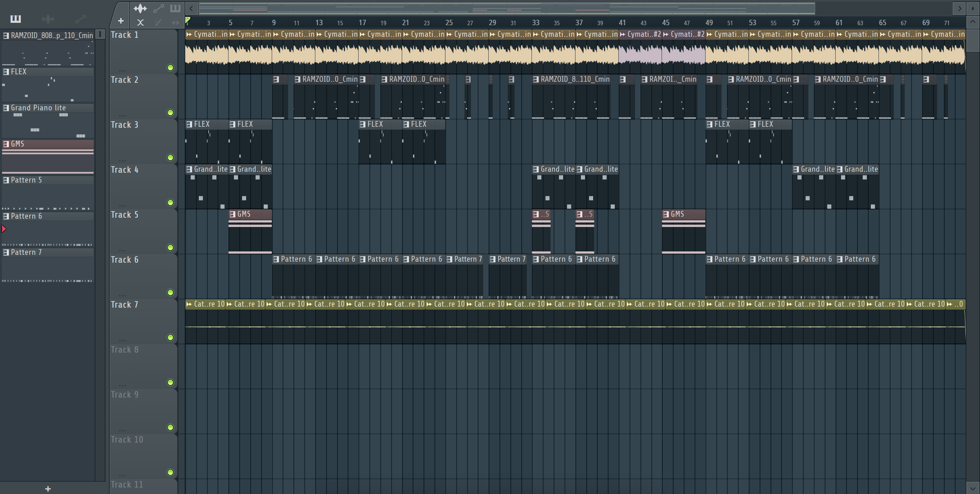Open clip menu of RAMZOI.._Cmin clip

(644, 79)
